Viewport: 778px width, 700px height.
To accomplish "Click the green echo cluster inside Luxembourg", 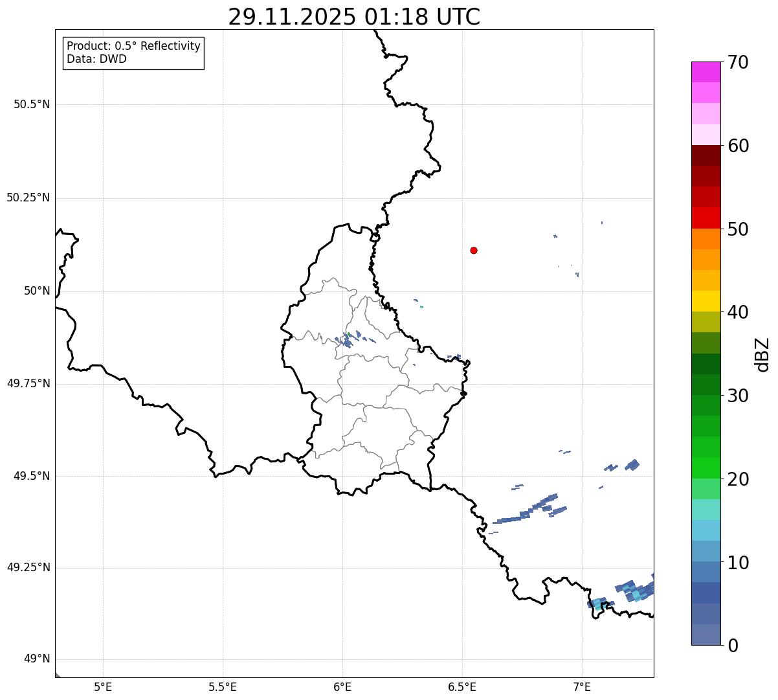I will (350, 338).
